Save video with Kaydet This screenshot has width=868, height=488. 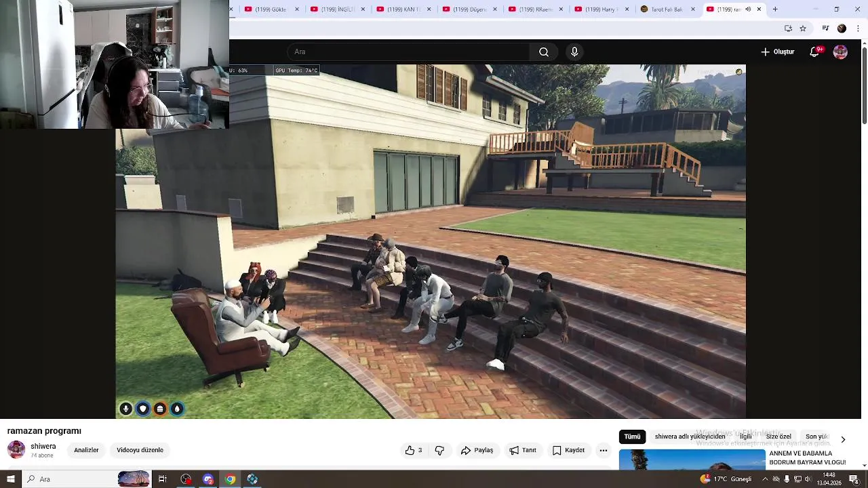568,450
